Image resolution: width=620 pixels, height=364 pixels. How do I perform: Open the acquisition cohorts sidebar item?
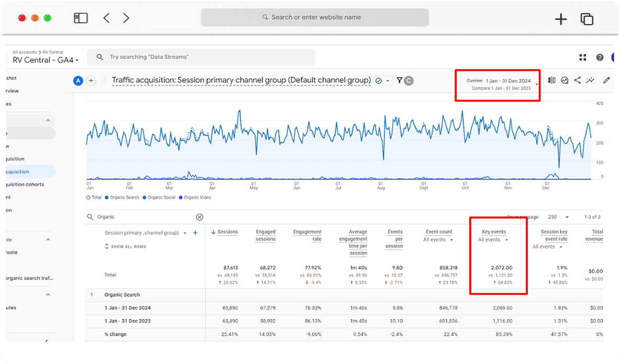25,184
